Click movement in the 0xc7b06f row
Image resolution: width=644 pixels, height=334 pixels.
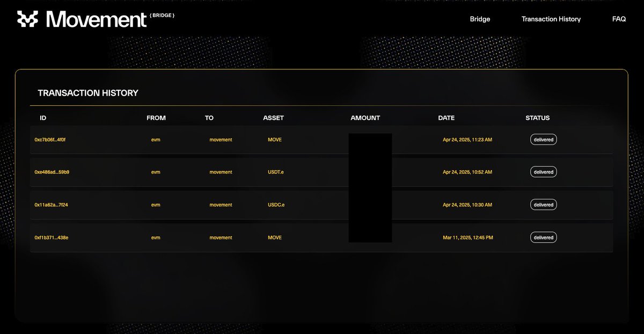click(x=221, y=140)
